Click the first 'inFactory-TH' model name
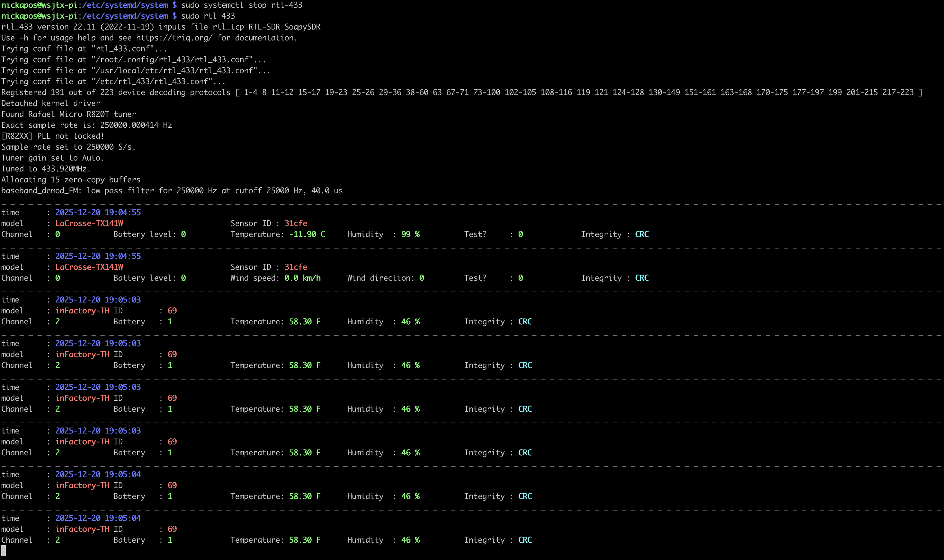The width and height of the screenshot is (944, 560). click(82, 311)
